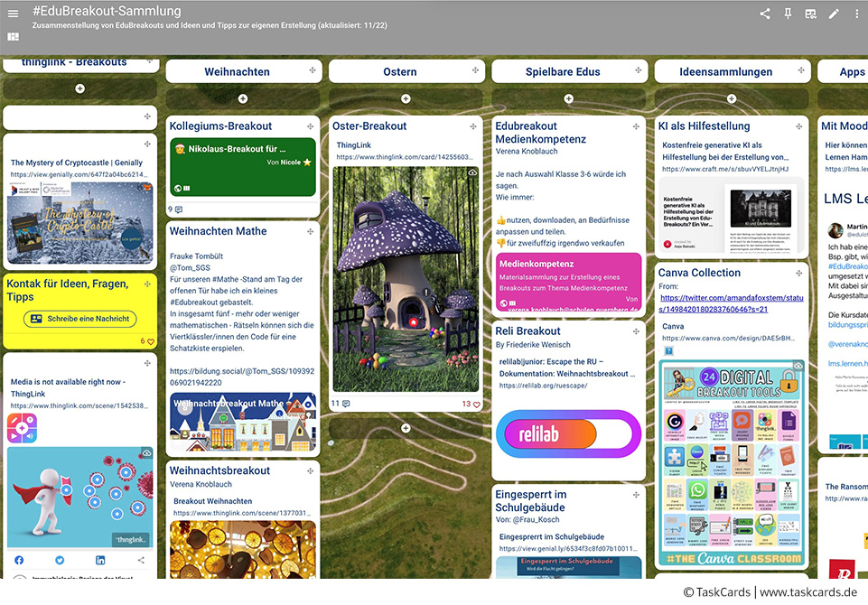Share ThingLink on LinkedIn

point(100,560)
